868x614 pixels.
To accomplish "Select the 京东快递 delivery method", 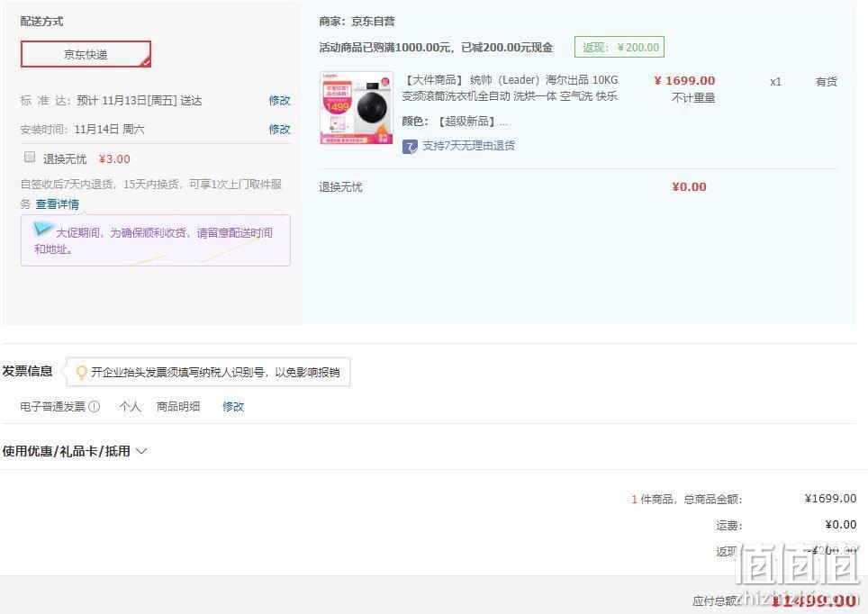I will pyautogui.click(x=86, y=54).
